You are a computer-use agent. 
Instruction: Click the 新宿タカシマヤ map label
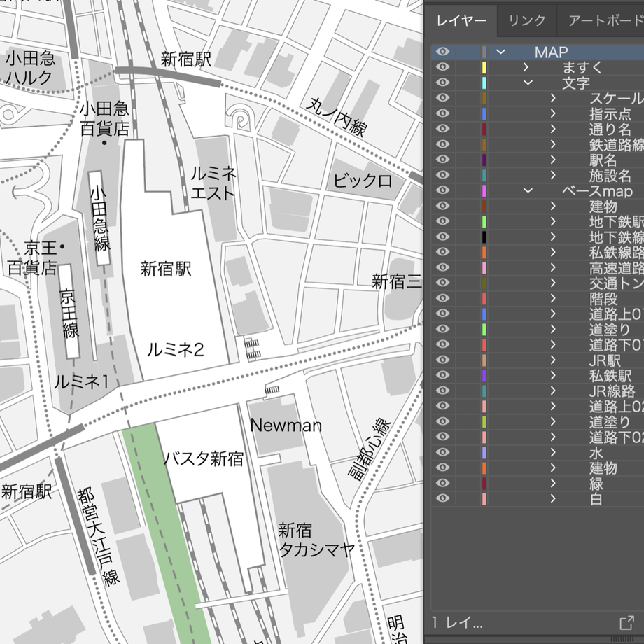tap(316, 540)
